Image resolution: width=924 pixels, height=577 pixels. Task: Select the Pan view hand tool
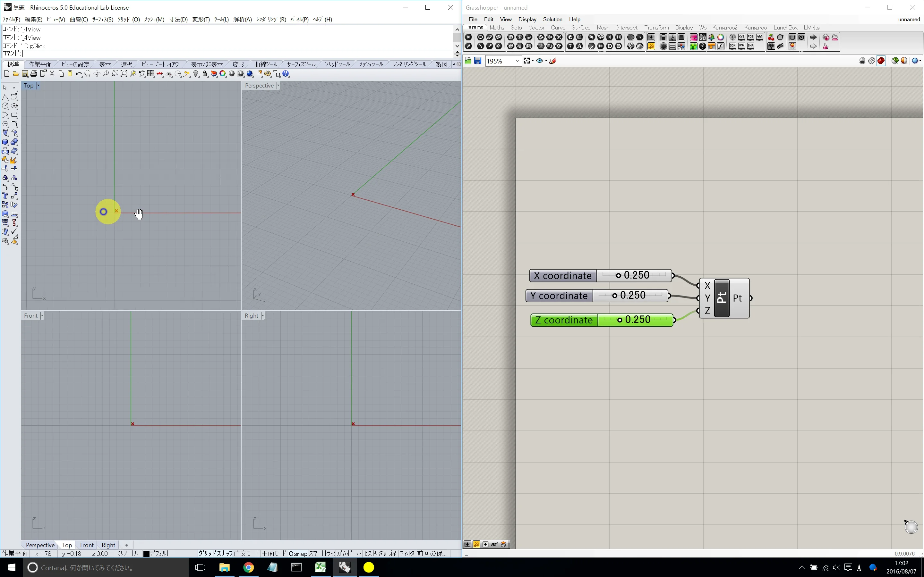pos(88,74)
